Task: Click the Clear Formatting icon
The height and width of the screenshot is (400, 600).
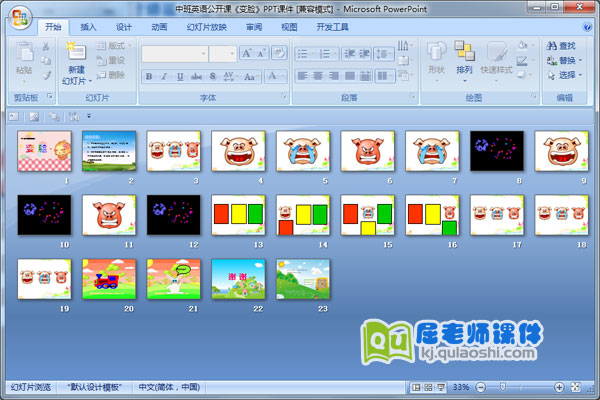Action: [279, 53]
